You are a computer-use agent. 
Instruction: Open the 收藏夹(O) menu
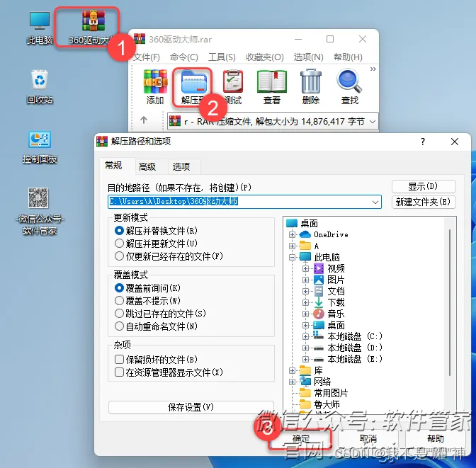click(265, 57)
